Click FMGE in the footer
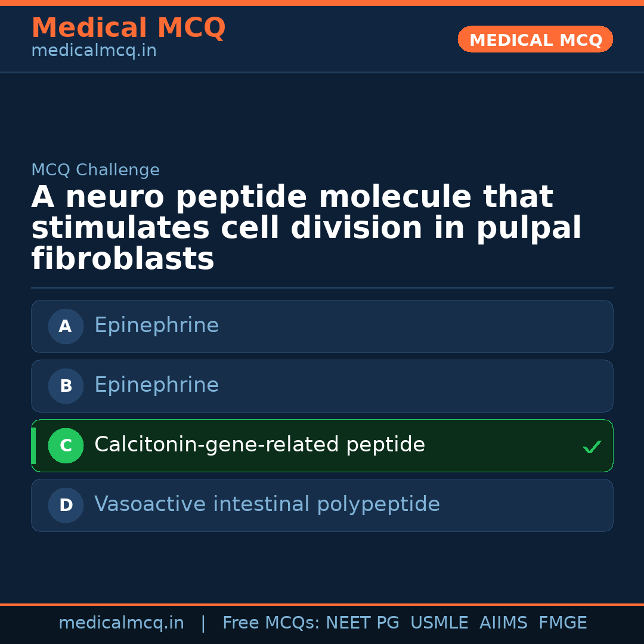The width and height of the screenshot is (644, 644). click(x=562, y=623)
